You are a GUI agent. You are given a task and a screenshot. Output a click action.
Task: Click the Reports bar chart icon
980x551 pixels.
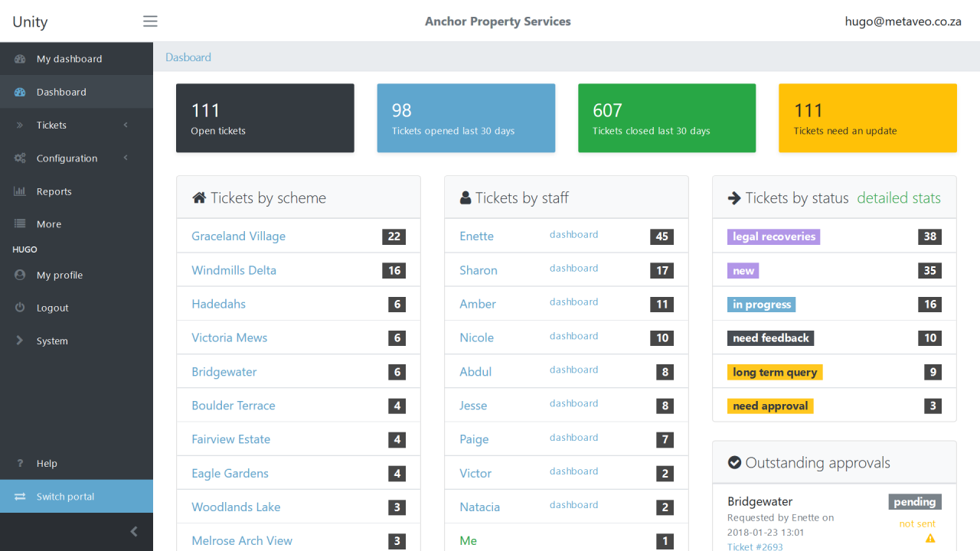point(20,191)
